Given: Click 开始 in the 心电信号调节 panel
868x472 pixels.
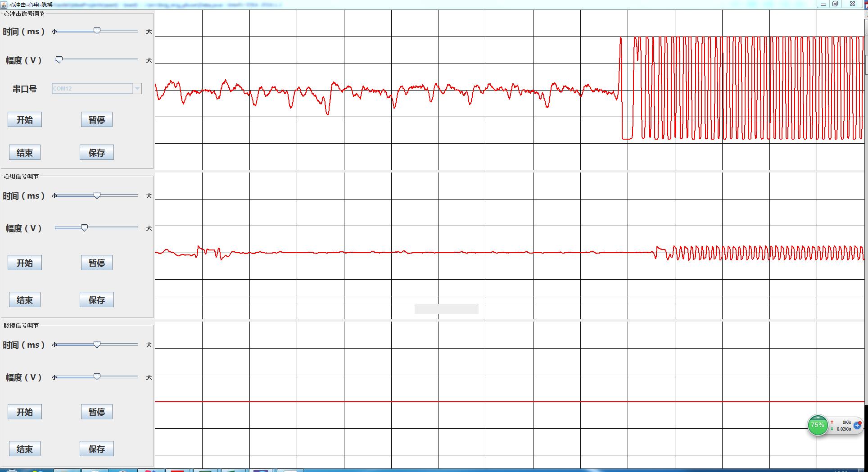Looking at the screenshot, I should 25,263.
